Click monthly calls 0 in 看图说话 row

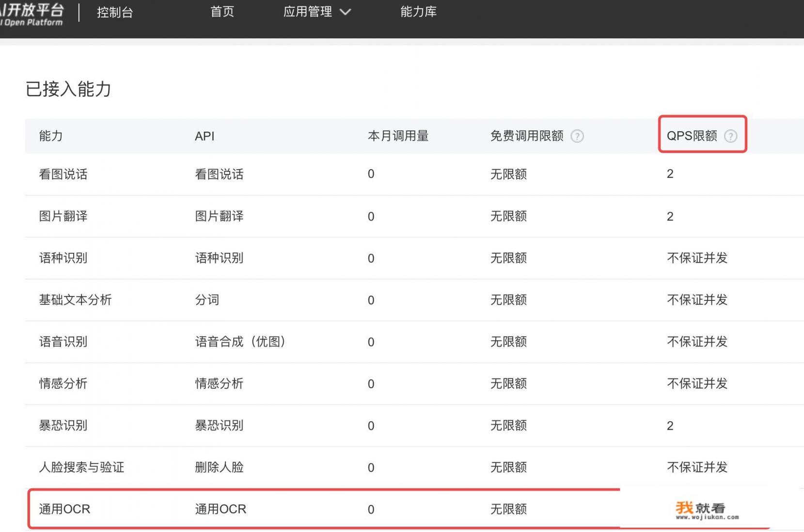371,174
